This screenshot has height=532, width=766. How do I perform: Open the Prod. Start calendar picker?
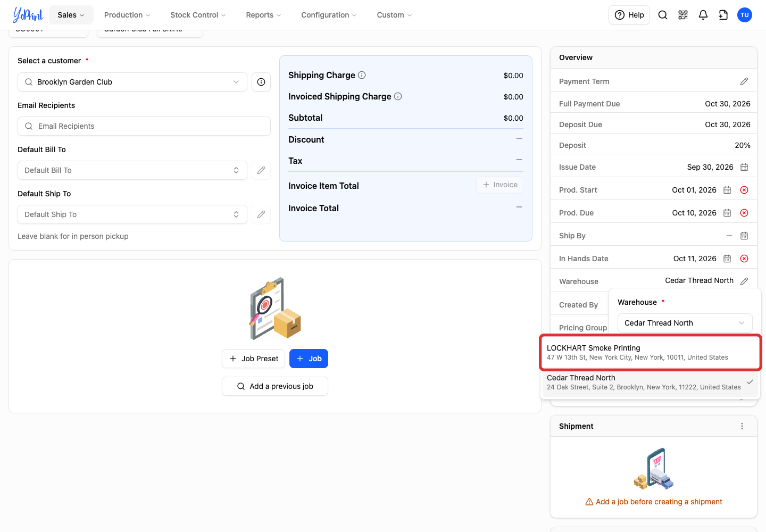[x=727, y=190]
